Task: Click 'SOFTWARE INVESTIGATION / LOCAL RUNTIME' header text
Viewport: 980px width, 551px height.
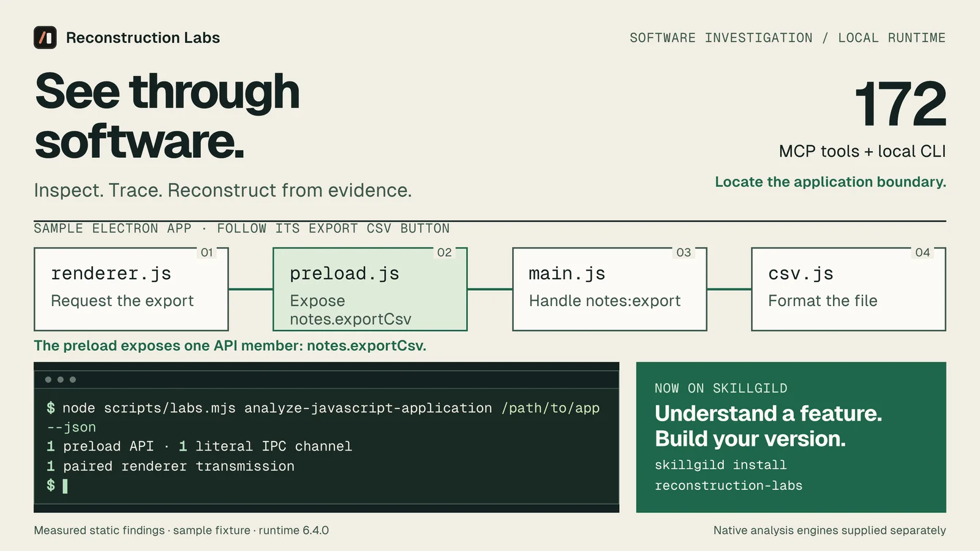Action: pyautogui.click(x=788, y=38)
